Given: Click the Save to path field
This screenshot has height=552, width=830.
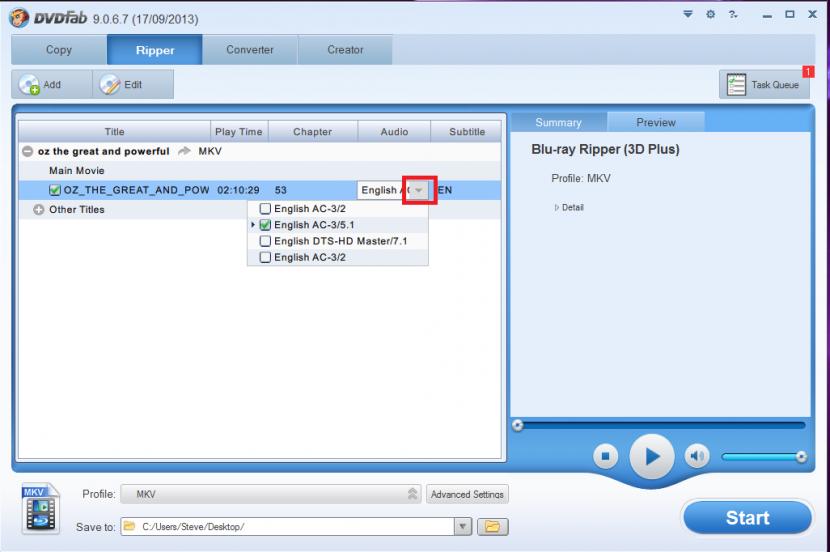Looking at the screenshot, I should point(287,527).
